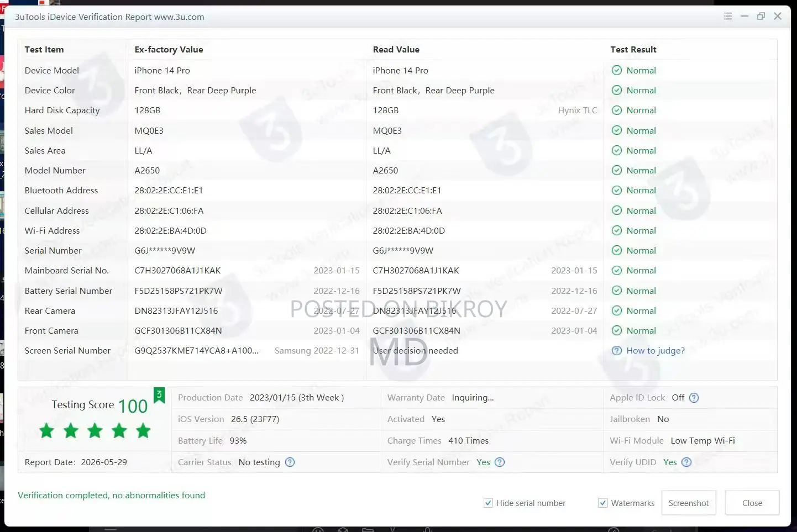Click the 'Read Value' column header

pos(396,49)
